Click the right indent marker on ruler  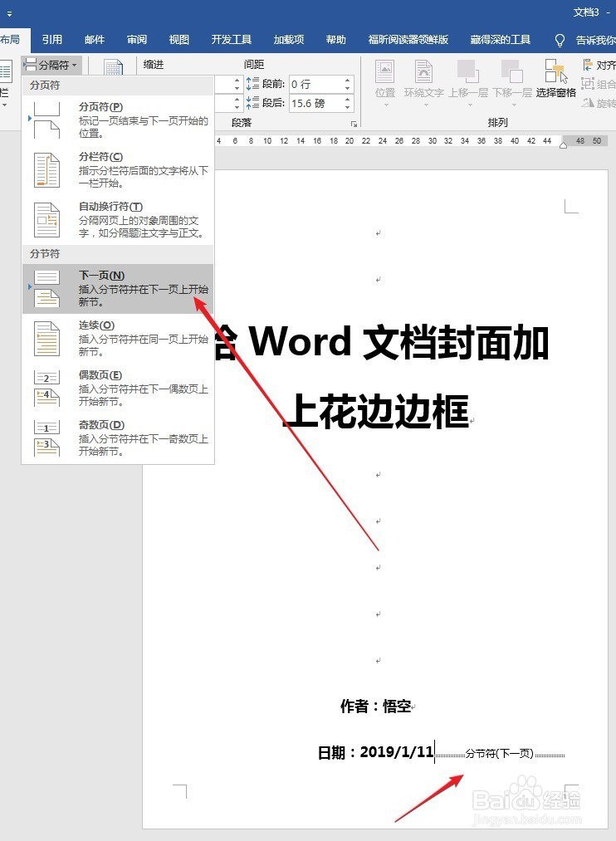point(563,145)
